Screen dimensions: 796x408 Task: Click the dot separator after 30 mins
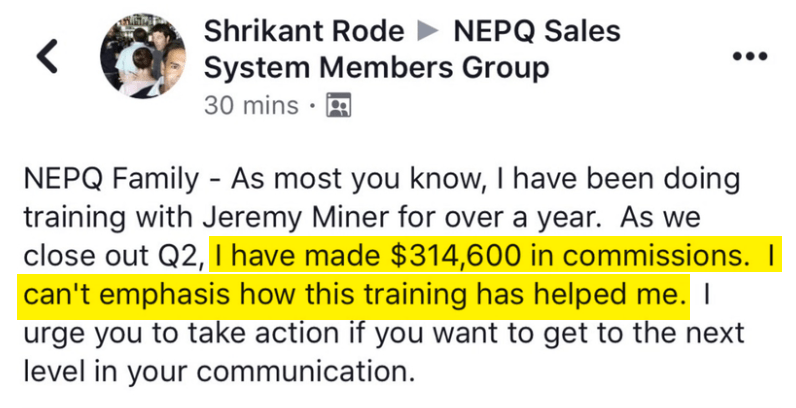click(312, 107)
